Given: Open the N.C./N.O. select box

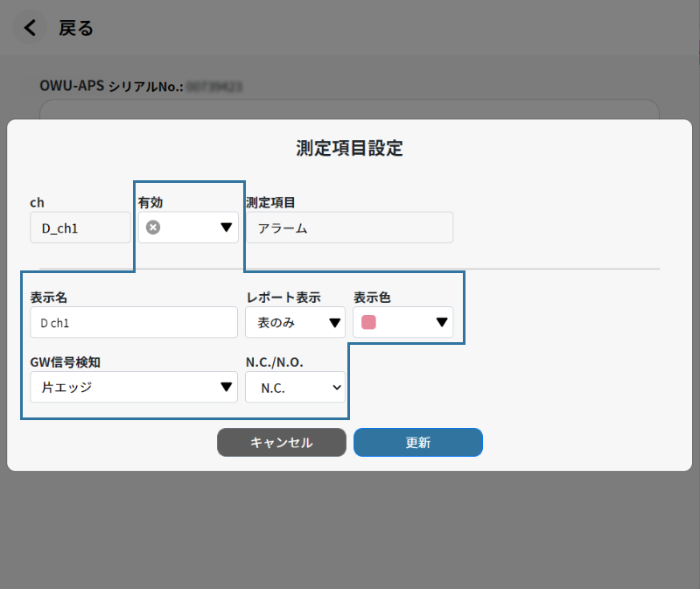Looking at the screenshot, I should pyautogui.click(x=295, y=387).
